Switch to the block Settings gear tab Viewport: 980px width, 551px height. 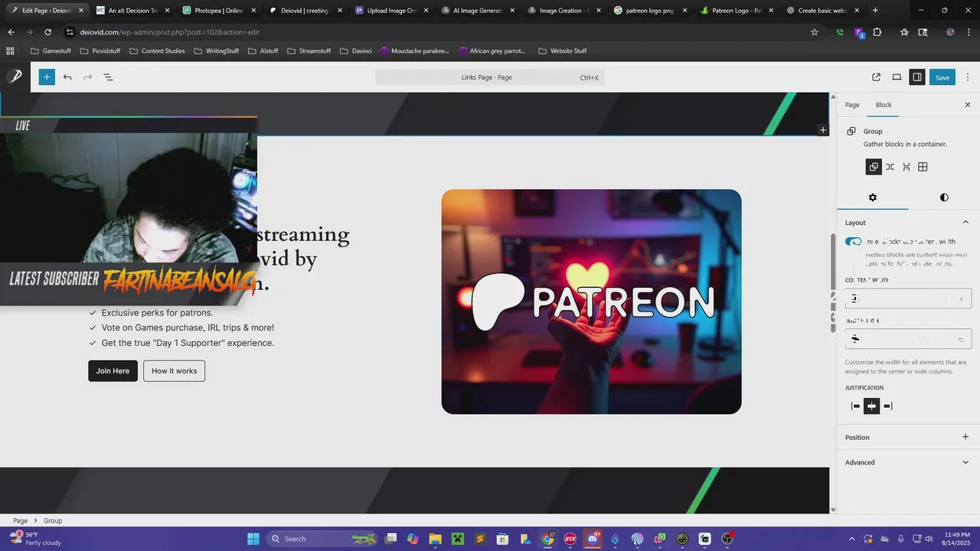click(872, 197)
